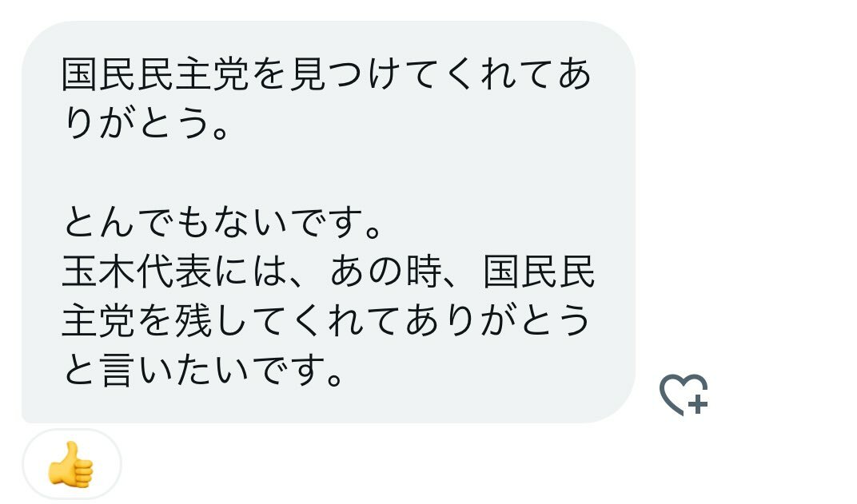
Task: Click the first line starting 国民民主党を見つけて
Action: [x=326, y=73]
